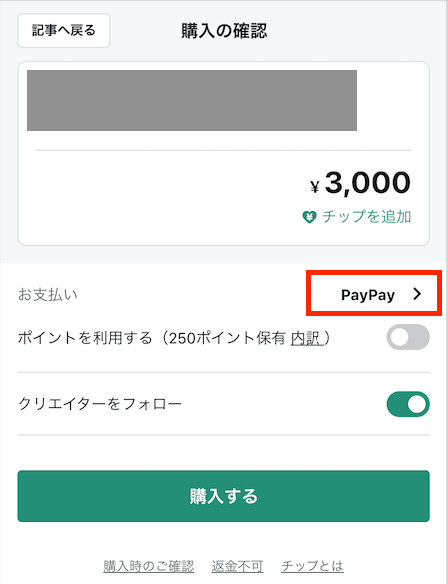Click the ポイントを利用する label text
Viewport: 447px width, 584px height.
tap(85, 338)
